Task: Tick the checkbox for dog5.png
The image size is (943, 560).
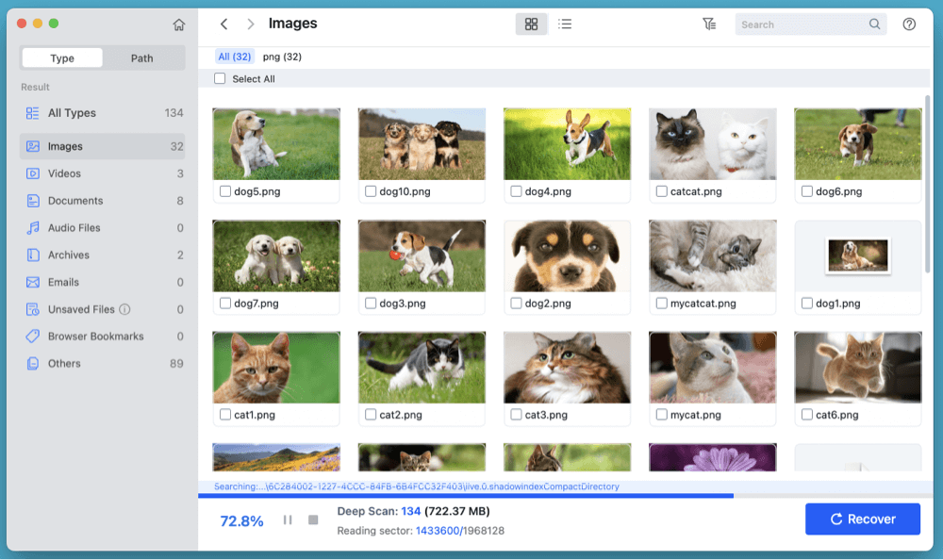Action: pos(225,191)
